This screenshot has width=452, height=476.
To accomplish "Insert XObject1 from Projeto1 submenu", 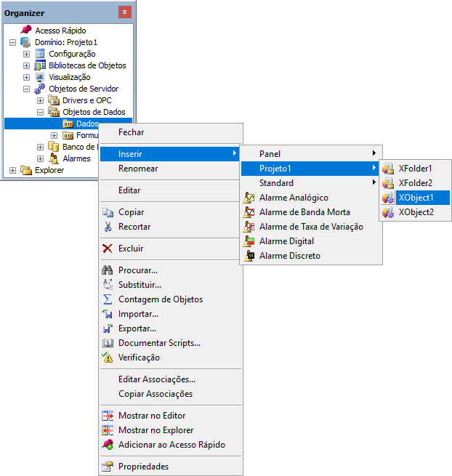I will tap(416, 198).
